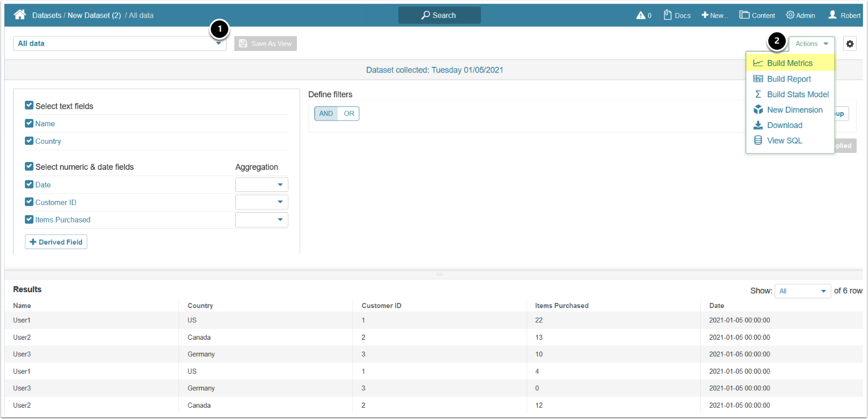Viewport: 868px width, 419px height.
Task: Toggle the Items Purchased checkbox
Action: (x=29, y=220)
